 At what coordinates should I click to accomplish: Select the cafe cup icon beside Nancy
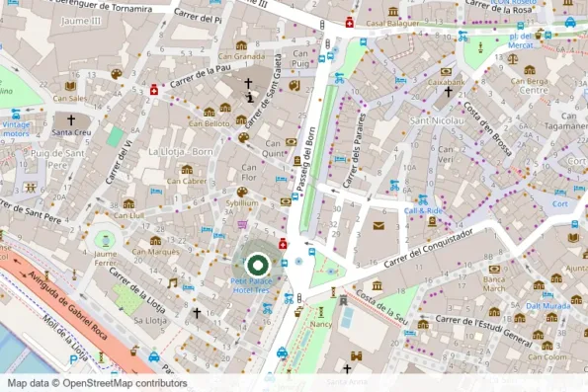298,311
